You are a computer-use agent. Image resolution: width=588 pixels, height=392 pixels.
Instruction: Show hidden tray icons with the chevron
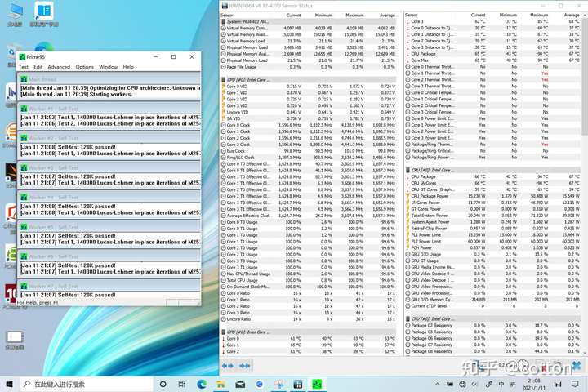coord(437,384)
